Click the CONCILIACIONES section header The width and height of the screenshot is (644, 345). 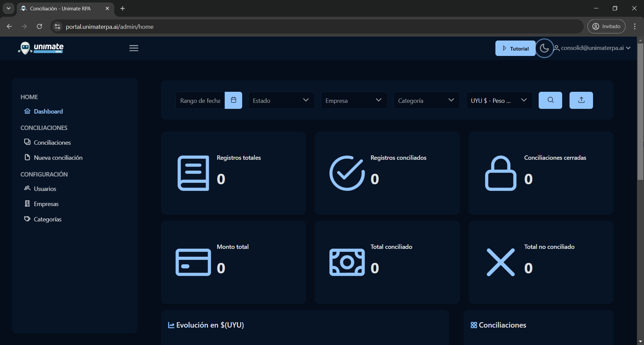44,128
